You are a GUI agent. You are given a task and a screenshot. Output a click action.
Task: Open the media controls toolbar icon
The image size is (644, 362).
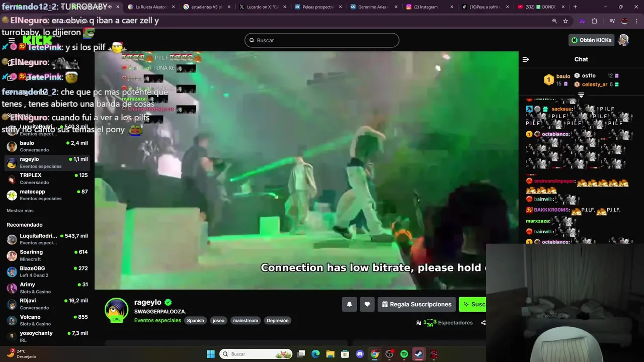[x=612, y=21]
